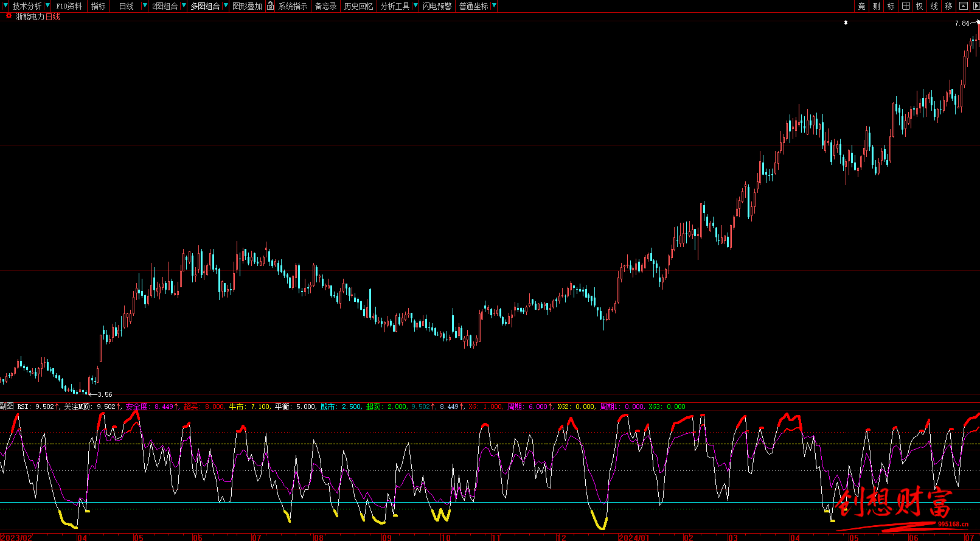
Task: Open the 指标 indicator menu
Action: coord(99,6)
